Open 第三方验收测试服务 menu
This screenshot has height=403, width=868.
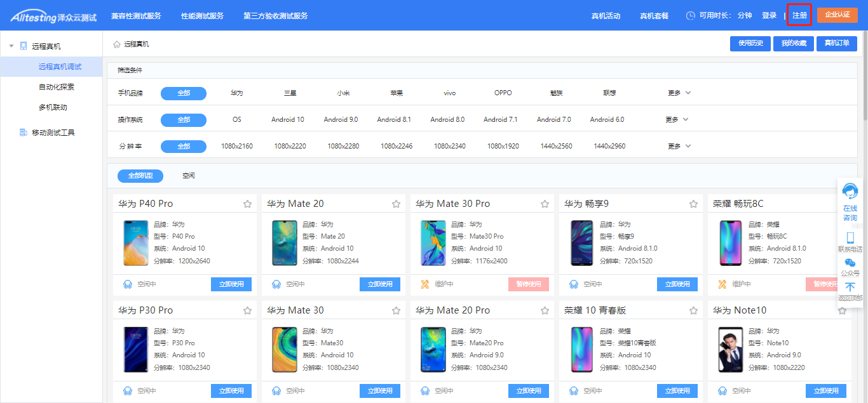[275, 16]
